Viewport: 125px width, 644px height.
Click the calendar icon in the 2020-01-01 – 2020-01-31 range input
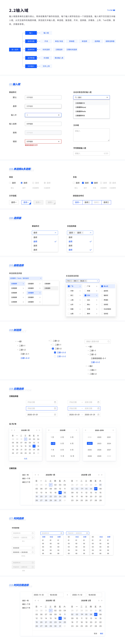(98, 414)
